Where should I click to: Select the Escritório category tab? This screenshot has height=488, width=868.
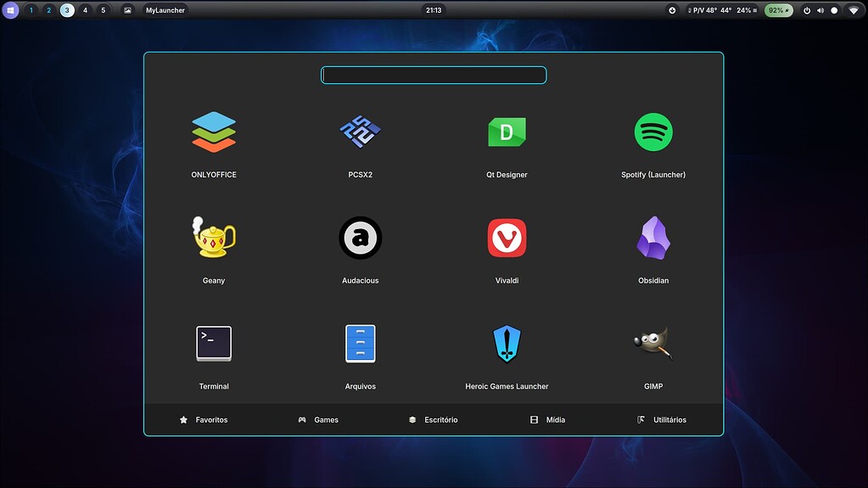tap(433, 420)
